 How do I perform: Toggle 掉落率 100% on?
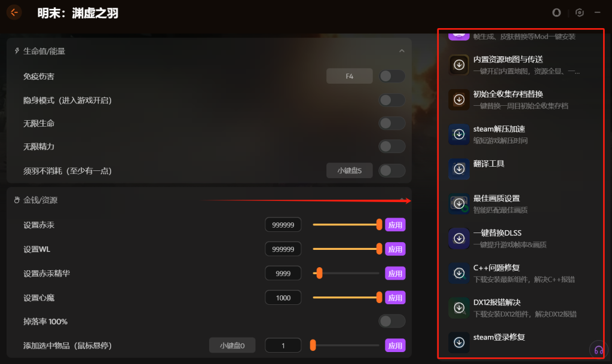pyautogui.click(x=392, y=321)
